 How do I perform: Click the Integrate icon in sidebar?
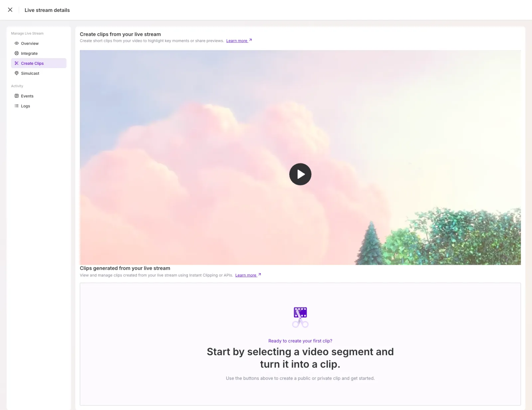pos(17,53)
